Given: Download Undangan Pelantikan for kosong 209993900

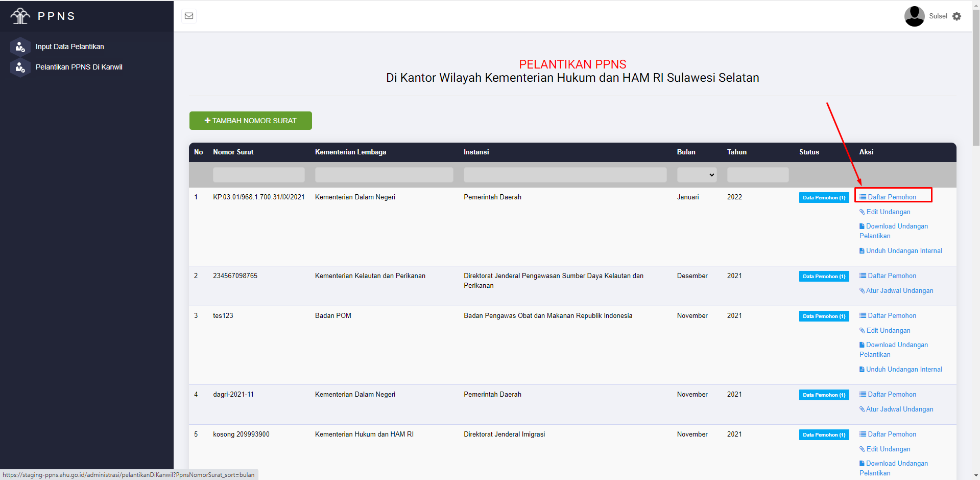Looking at the screenshot, I should click(893, 468).
